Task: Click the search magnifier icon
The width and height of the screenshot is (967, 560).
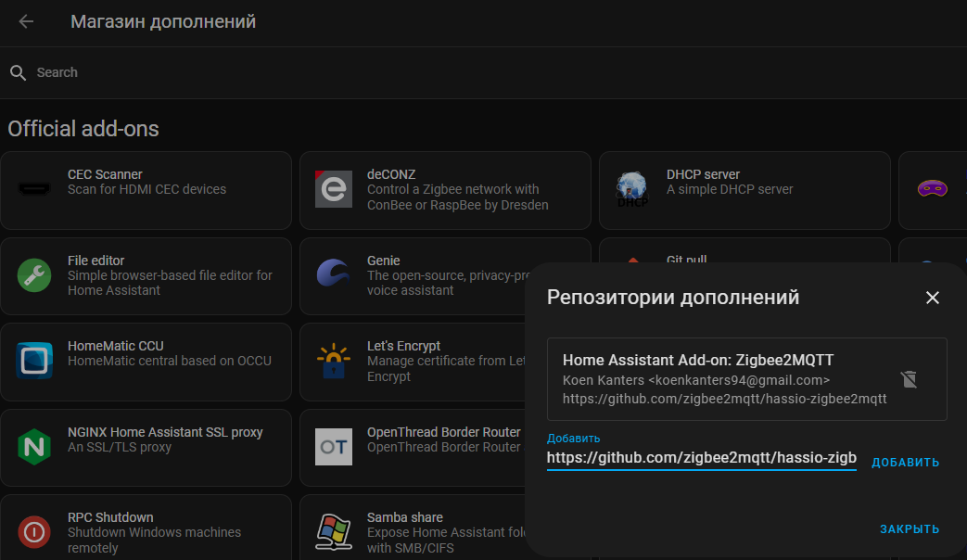Action: [18, 72]
